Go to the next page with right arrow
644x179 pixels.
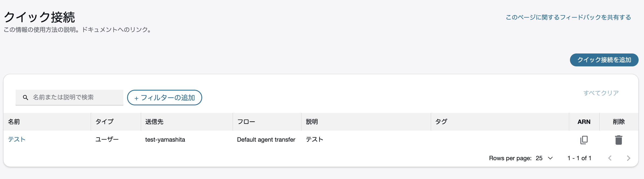pos(629,158)
